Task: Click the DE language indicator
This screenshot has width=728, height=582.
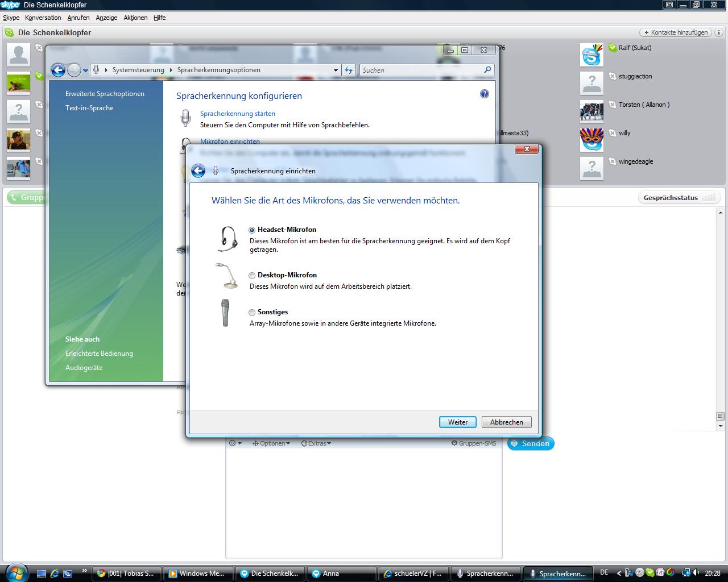Action: tap(604, 573)
